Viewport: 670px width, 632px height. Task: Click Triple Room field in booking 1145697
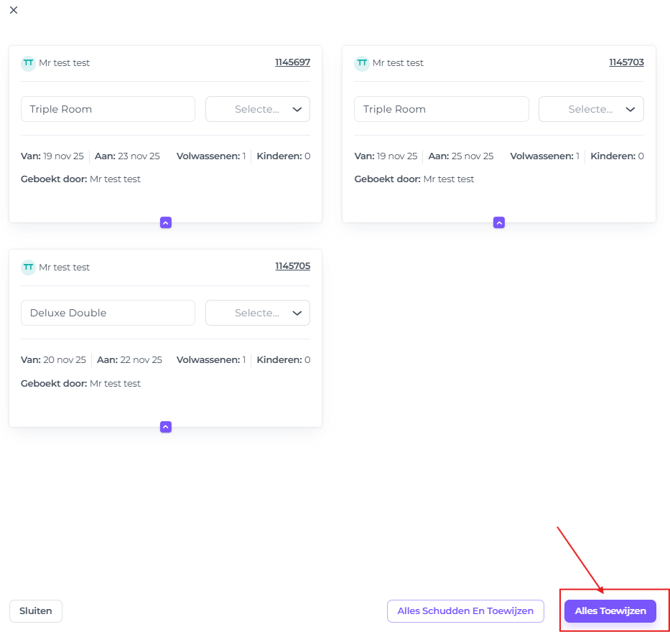point(108,109)
